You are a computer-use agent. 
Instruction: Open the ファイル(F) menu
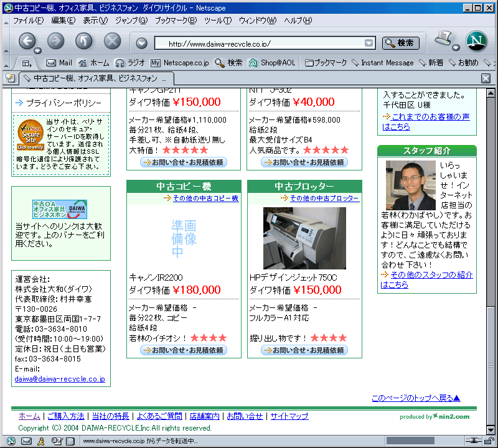[x=28, y=21]
